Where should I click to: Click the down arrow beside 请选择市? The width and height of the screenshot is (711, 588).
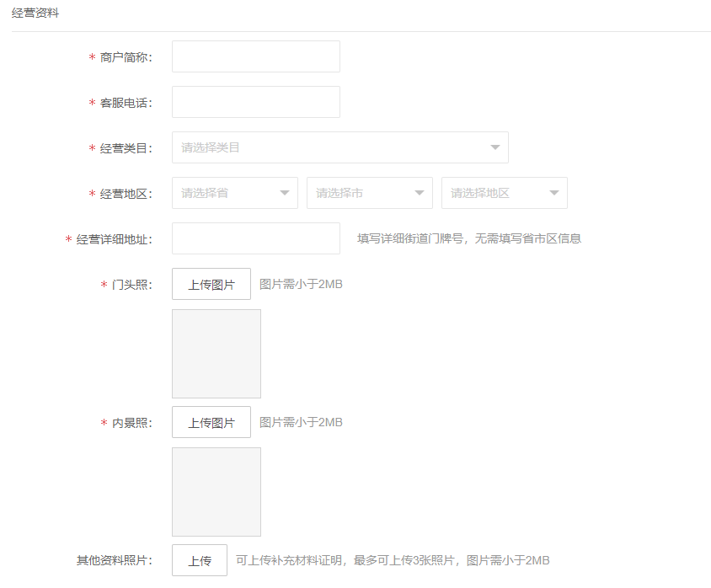click(420, 193)
